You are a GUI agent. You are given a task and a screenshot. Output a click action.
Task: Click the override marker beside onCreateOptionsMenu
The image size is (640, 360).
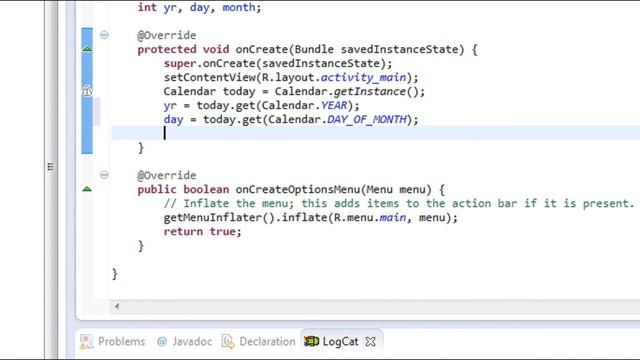coord(87,189)
